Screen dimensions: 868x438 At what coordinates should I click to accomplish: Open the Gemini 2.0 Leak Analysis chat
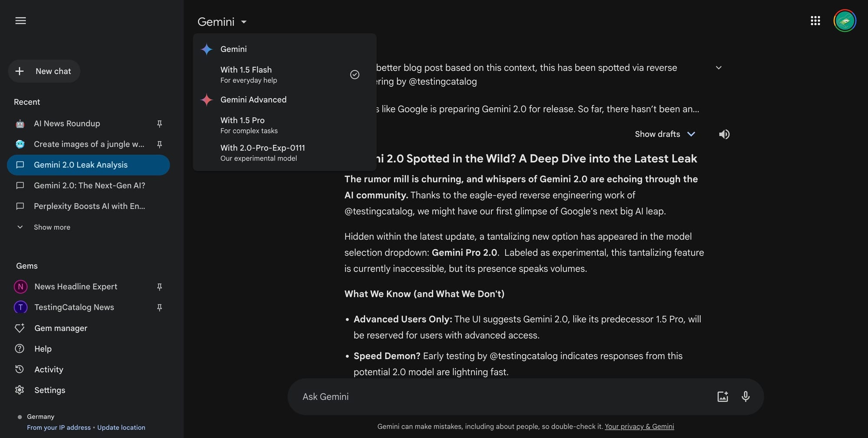(81, 165)
